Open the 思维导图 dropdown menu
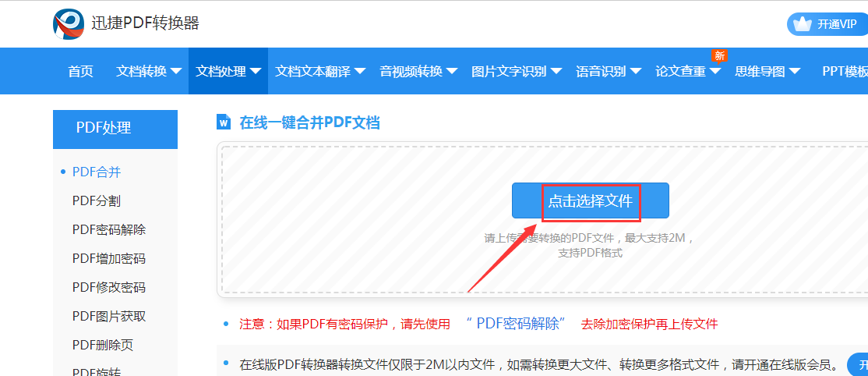The image size is (868, 376). pos(767,72)
